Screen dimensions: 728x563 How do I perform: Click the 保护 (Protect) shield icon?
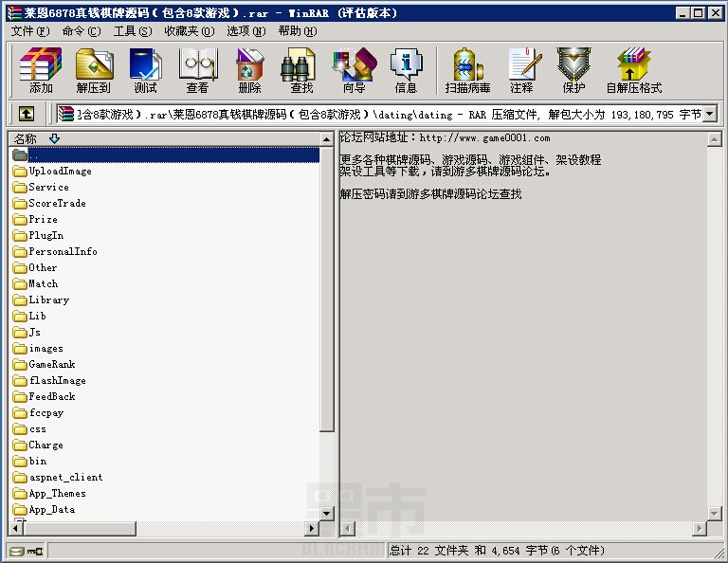(x=573, y=69)
